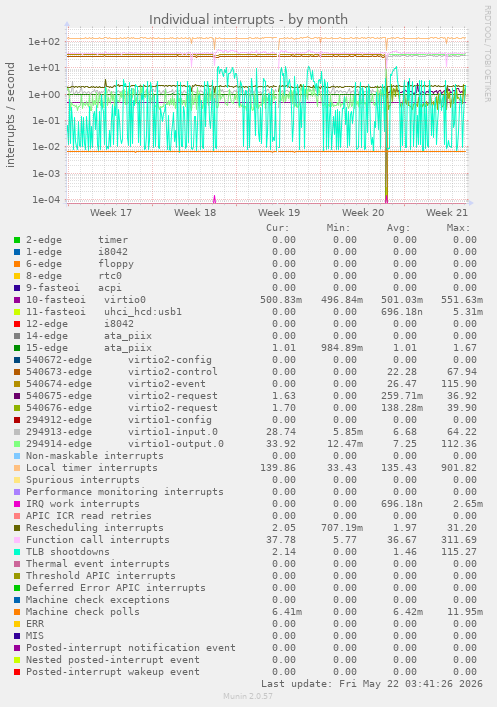Select the Week 21 axis label
497x707 pixels.
[447, 212]
